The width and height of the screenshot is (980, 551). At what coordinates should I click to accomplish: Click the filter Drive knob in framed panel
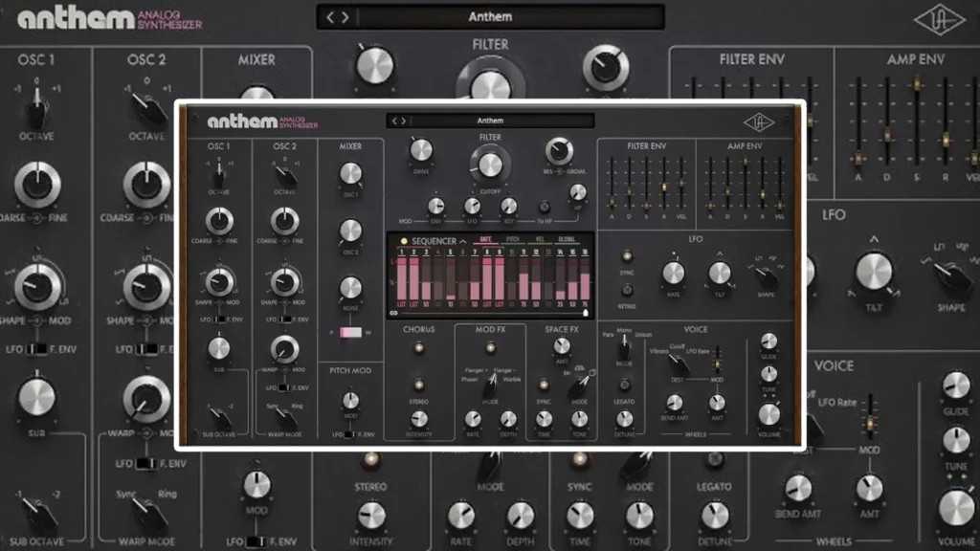(421, 150)
